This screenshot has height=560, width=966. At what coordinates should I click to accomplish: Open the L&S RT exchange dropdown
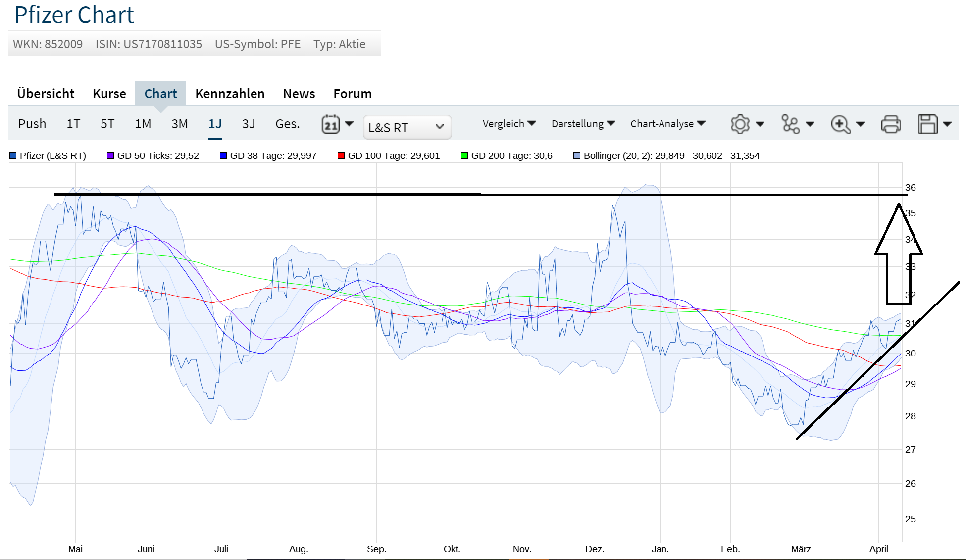point(407,127)
